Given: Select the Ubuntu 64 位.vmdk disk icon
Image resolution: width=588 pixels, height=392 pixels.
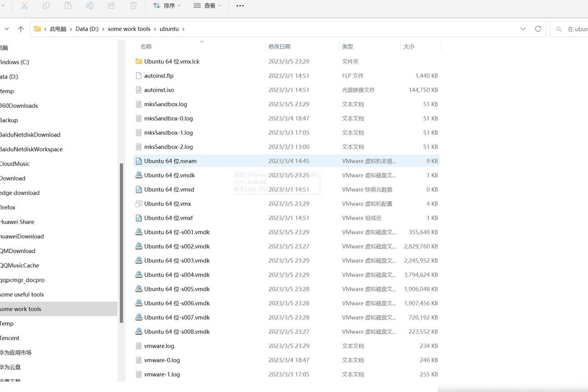Looking at the screenshot, I should point(139,175).
